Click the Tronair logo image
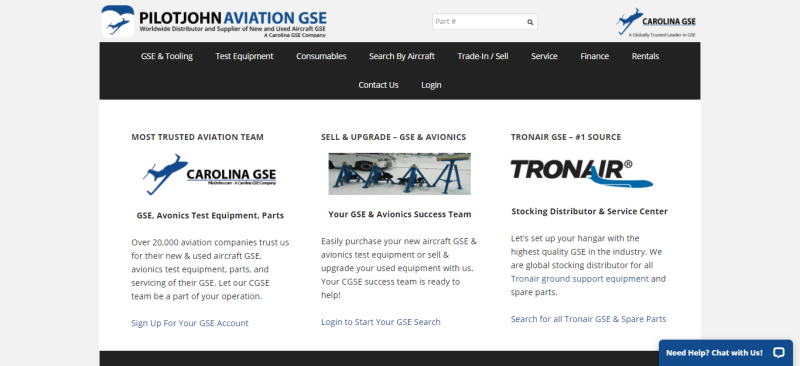800x366 pixels. point(582,173)
